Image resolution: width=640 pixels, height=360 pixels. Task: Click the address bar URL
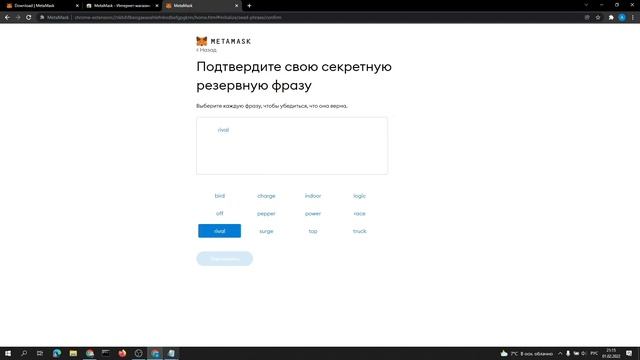click(178, 18)
